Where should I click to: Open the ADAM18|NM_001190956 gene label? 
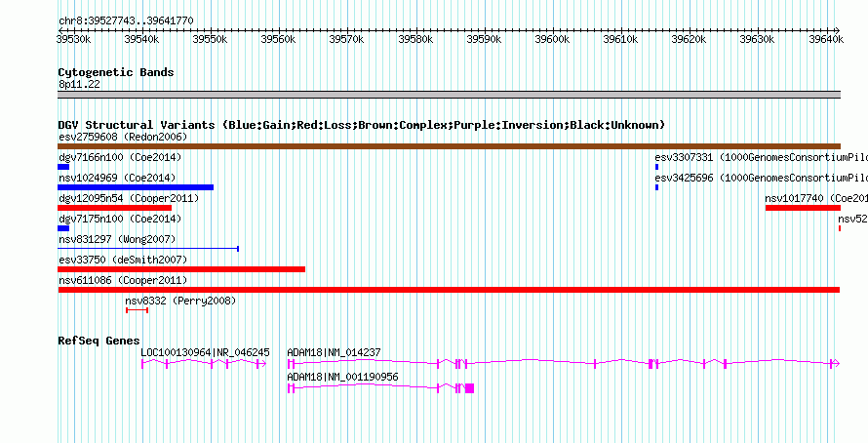[342, 377]
